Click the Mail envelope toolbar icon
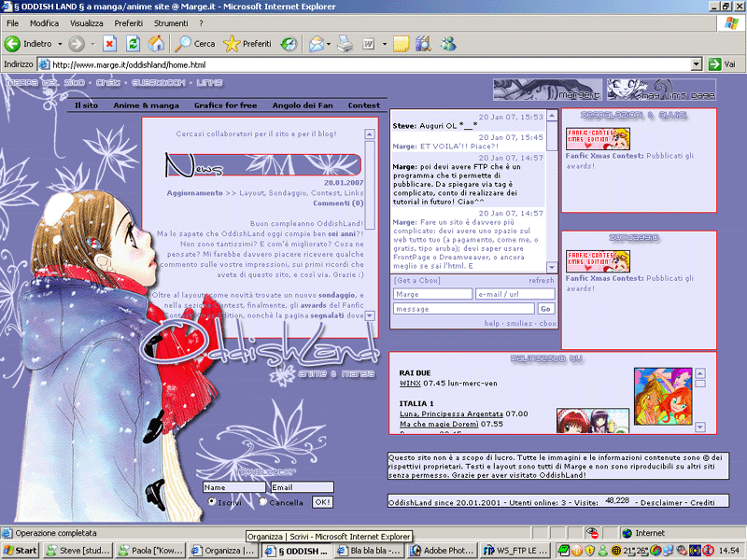 (317, 44)
